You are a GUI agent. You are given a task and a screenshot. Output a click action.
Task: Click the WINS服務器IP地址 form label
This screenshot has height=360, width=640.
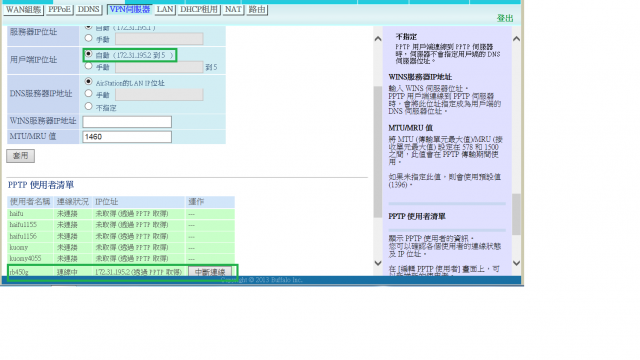43,121
